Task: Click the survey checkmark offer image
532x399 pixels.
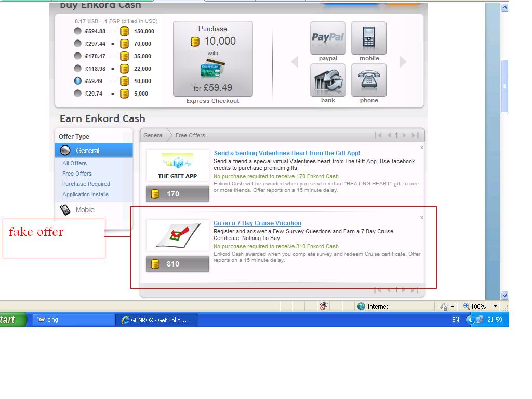Action: pyautogui.click(x=177, y=235)
